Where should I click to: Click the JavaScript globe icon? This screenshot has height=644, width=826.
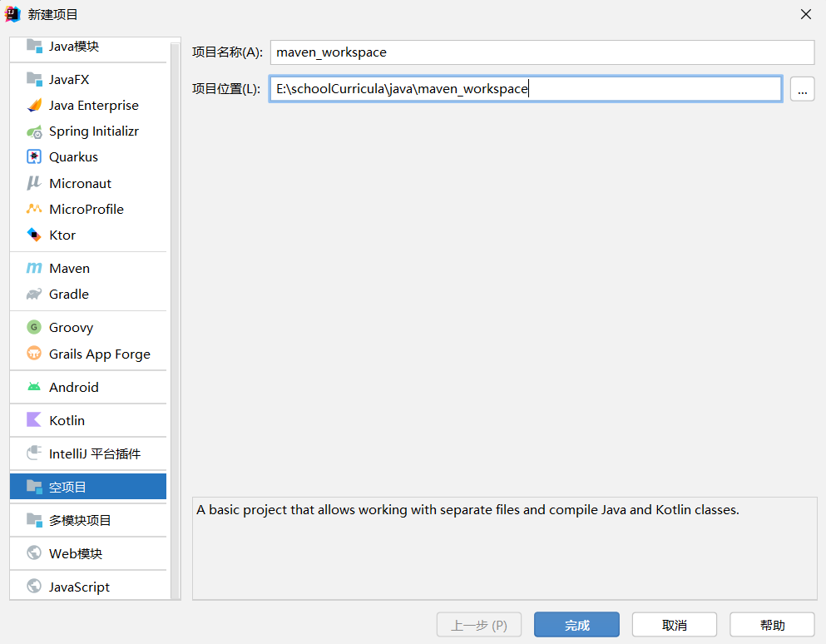[34, 586]
